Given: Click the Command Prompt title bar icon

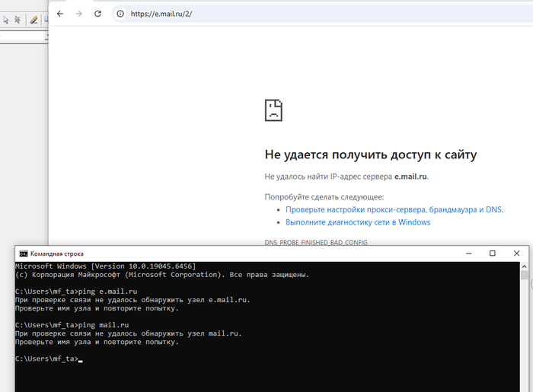Looking at the screenshot, I should [x=24, y=253].
